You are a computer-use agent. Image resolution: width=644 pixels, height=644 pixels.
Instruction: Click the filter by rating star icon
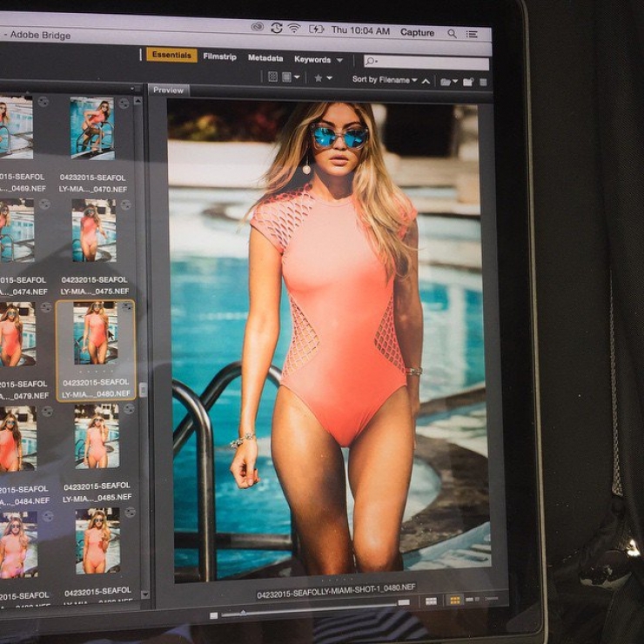coord(319,78)
